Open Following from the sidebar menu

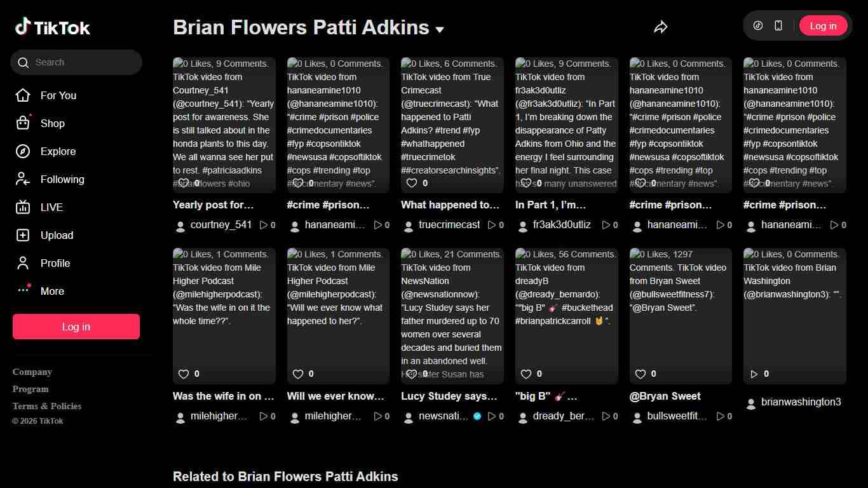pyautogui.click(x=24, y=179)
